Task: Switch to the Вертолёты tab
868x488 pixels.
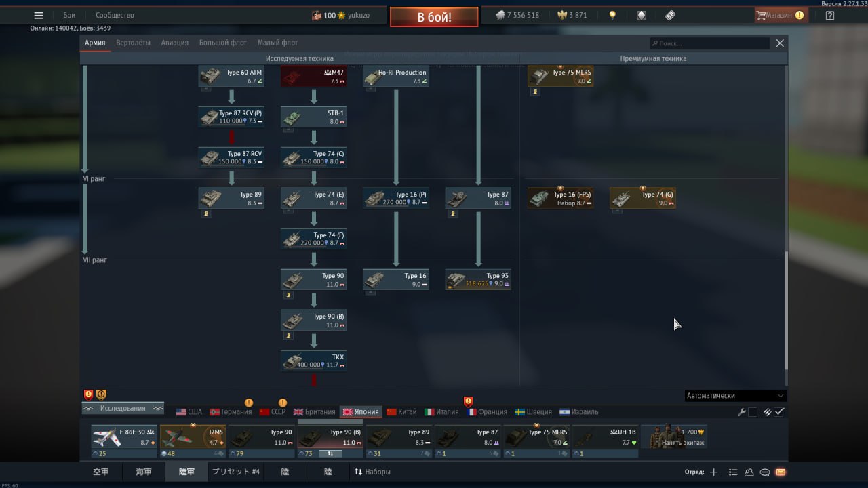Action: 133,43
